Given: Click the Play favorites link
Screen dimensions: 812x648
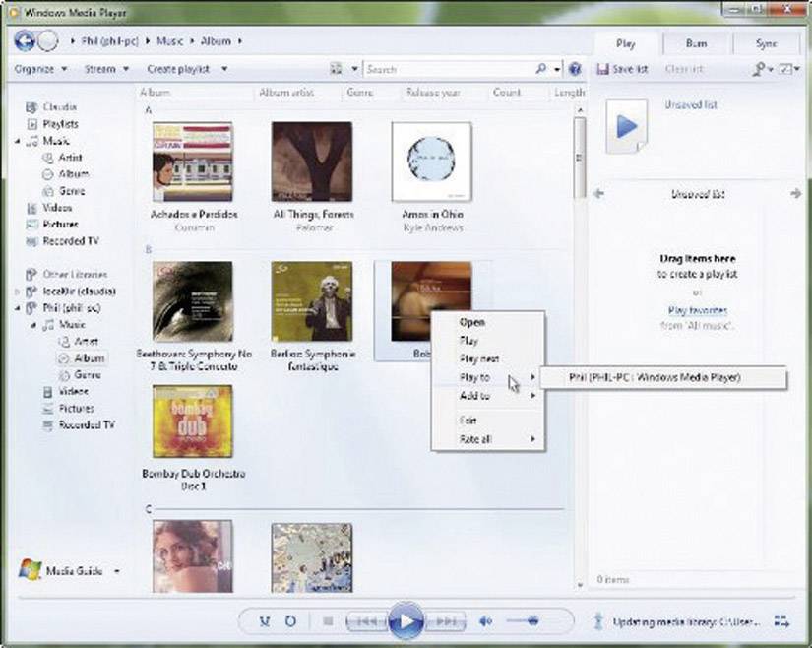Looking at the screenshot, I should pos(698,310).
